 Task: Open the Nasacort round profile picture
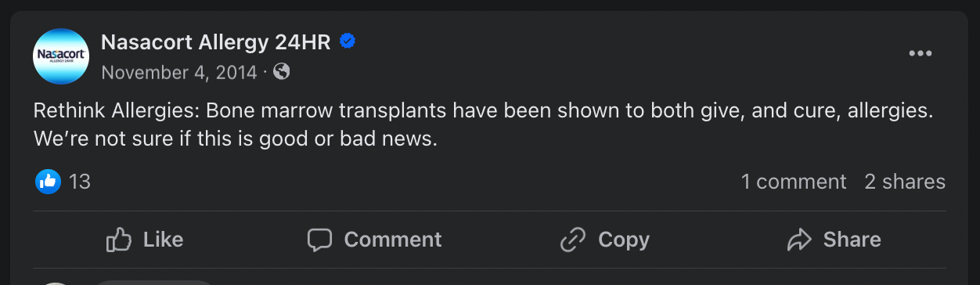click(x=61, y=56)
